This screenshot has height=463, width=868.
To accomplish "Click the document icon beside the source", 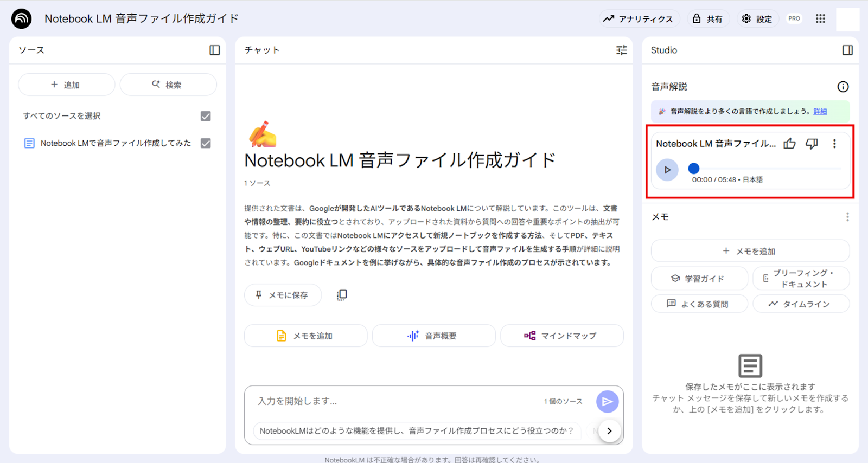I will [x=29, y=143].
